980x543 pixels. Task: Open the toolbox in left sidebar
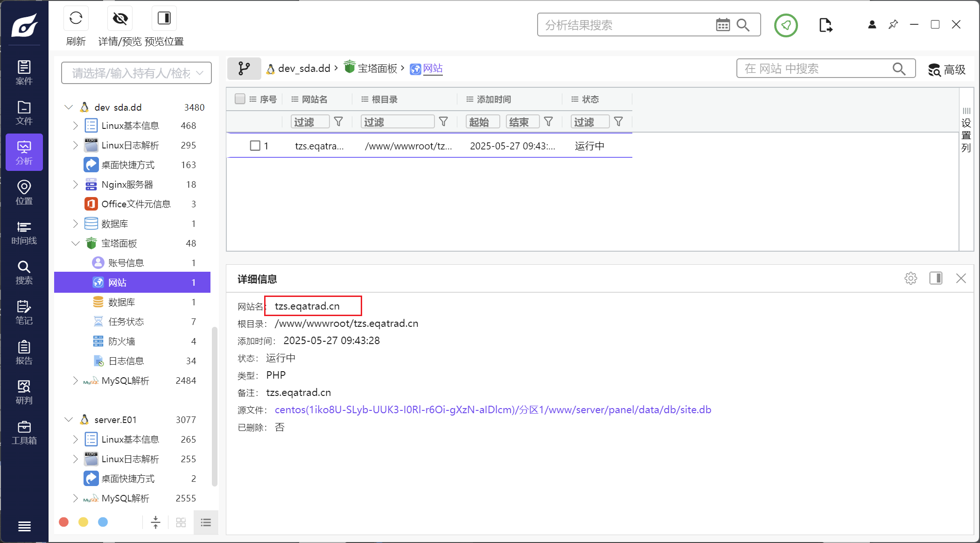point(24,432)
